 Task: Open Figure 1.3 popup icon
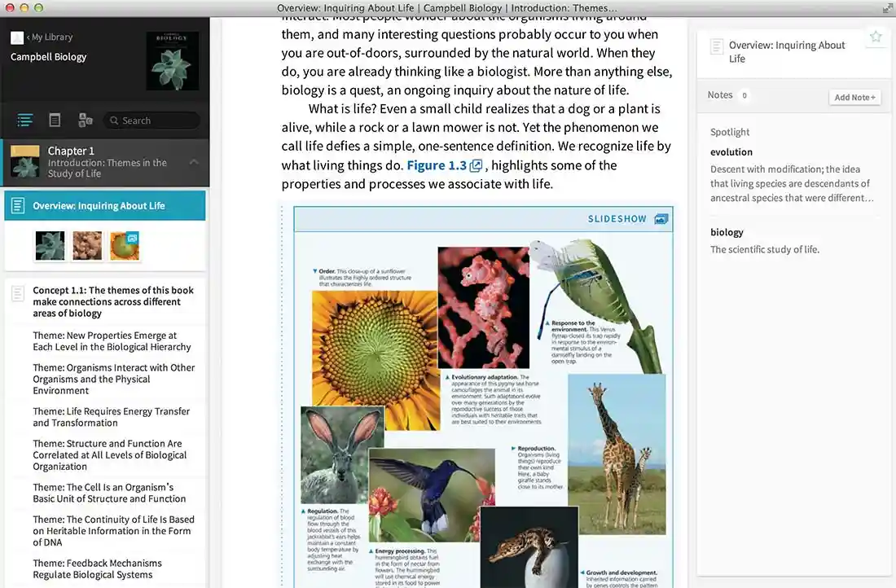476,165
